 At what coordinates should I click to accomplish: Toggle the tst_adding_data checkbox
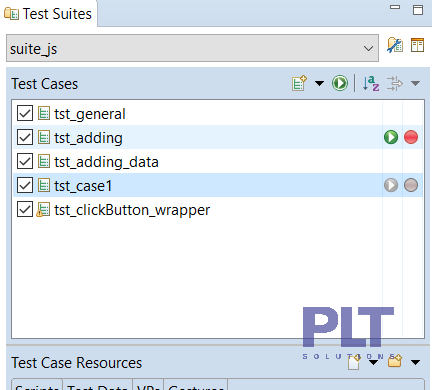pos(25,161)
